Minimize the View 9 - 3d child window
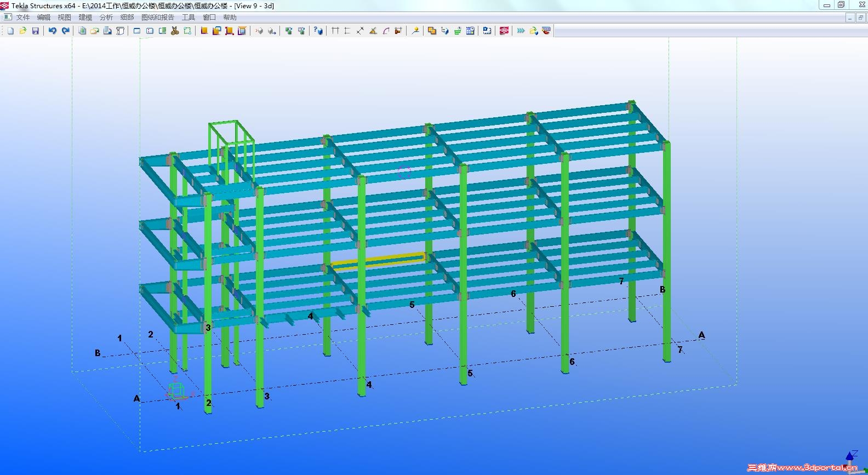Viewport: 868px width, 475px height. coord(850,18)
